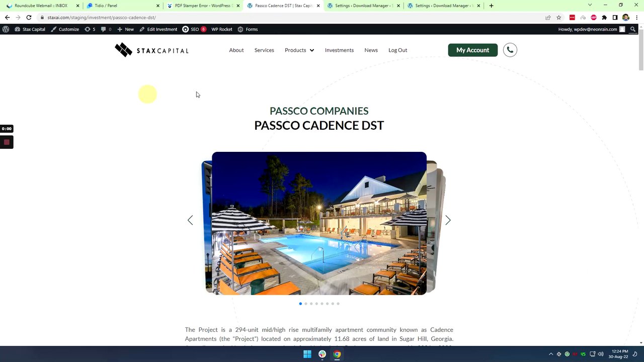Switch to the PDF Stamper Error tab
644x362 pixels.
point(203,6)
